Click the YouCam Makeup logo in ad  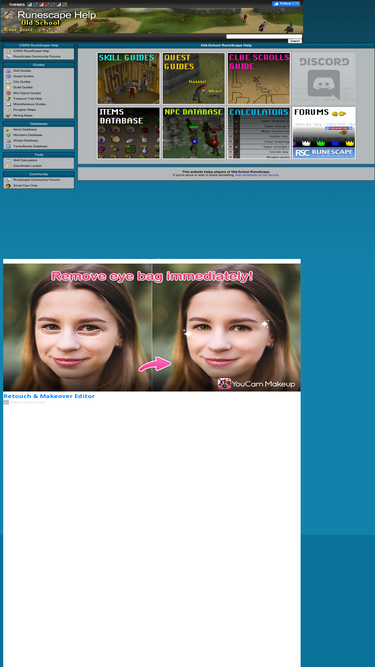pos(256,384)
